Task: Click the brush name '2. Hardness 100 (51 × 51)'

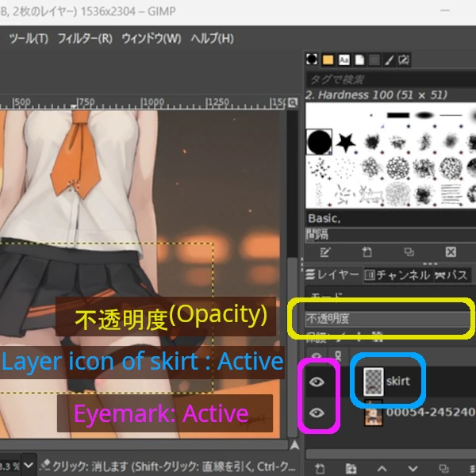Action: click(376, 95)
